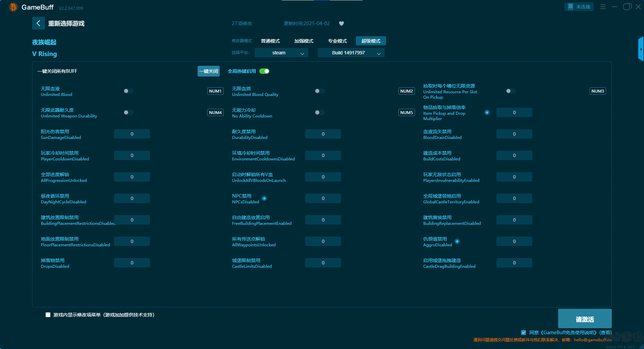Toggle Unlimited Blood switch
This screenshot has width=644, height=349.
[128, 91]
